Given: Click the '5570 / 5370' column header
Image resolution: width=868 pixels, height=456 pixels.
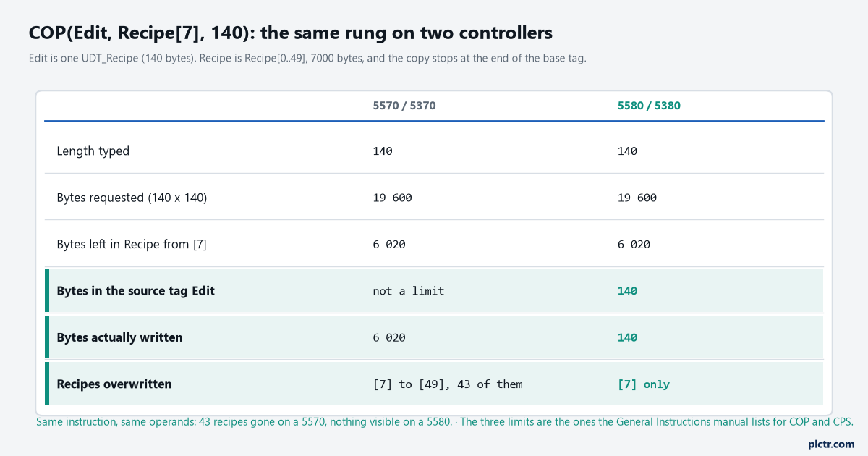Looking at the screenshot, I should tap(404, 106).
